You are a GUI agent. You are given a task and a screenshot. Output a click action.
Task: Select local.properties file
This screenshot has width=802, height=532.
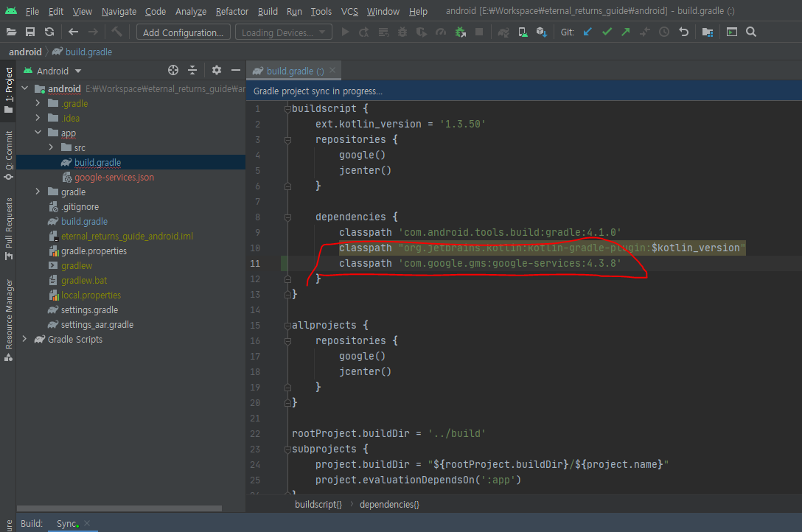tap(91, 295)
